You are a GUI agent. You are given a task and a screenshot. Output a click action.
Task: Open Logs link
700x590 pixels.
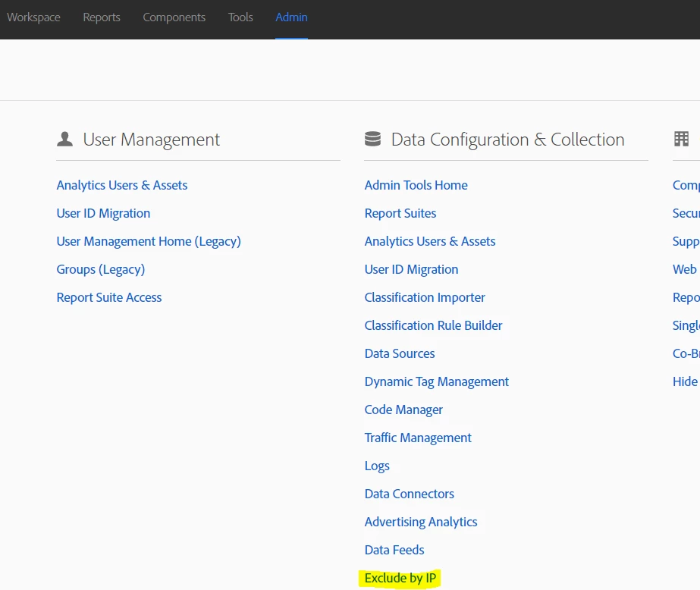377,466
